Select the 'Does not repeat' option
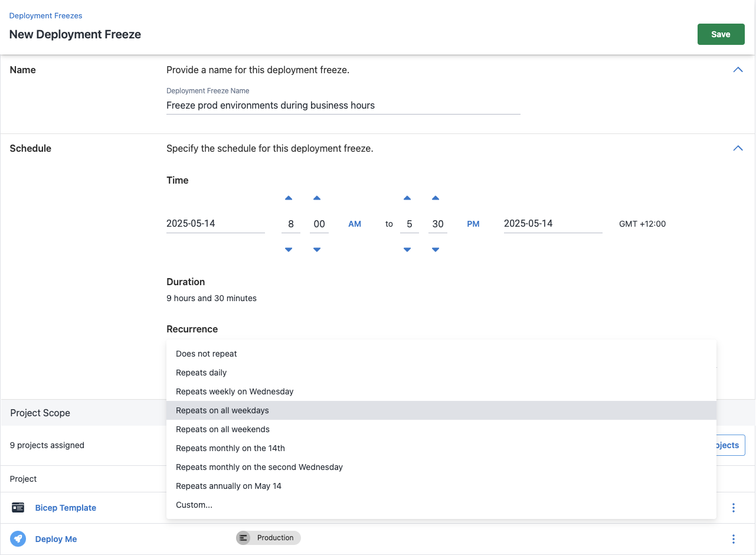Screen dimensions: 756x555 tap(207, 354)
